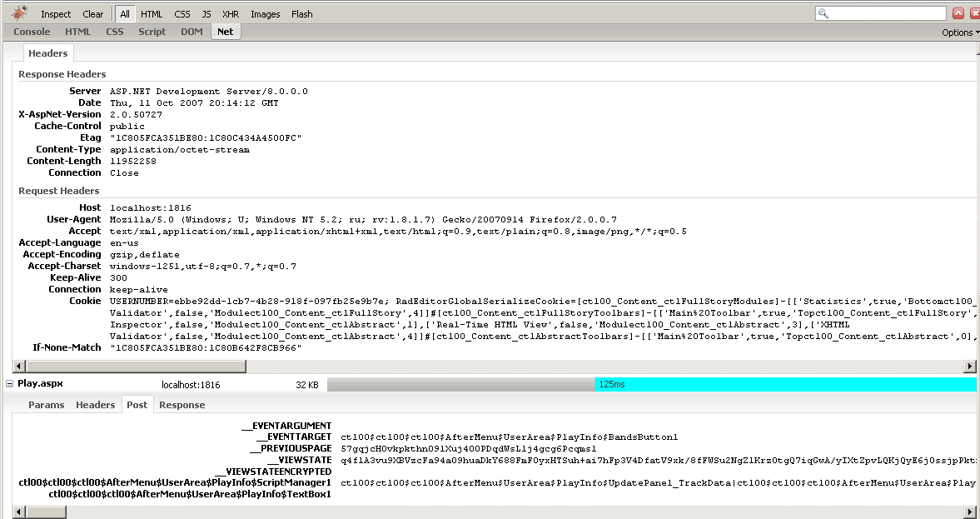This screenshot has height=519, width=980.
Task: Click the Accept-Language value en-us
Action: 124,242
